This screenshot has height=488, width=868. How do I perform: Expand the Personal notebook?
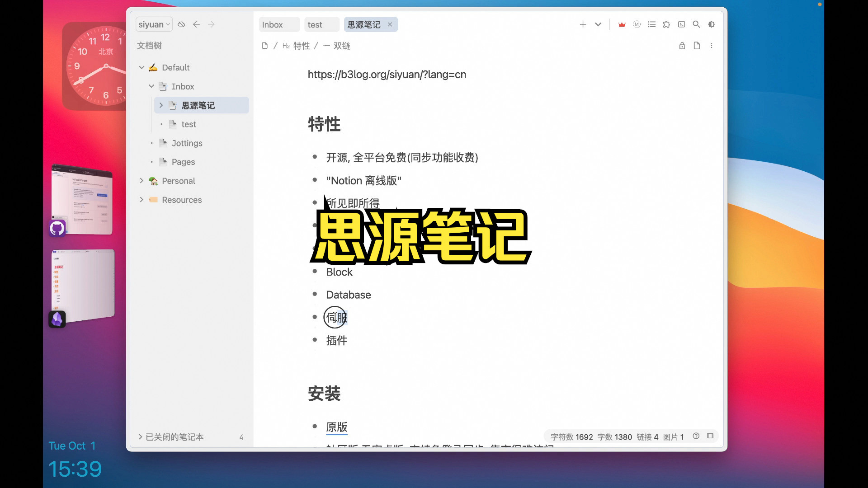coord(142,181)
